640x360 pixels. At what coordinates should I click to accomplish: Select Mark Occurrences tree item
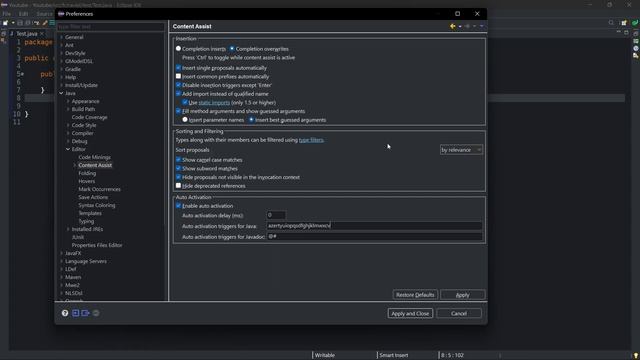pyautogui.click(x=99, y=189)
